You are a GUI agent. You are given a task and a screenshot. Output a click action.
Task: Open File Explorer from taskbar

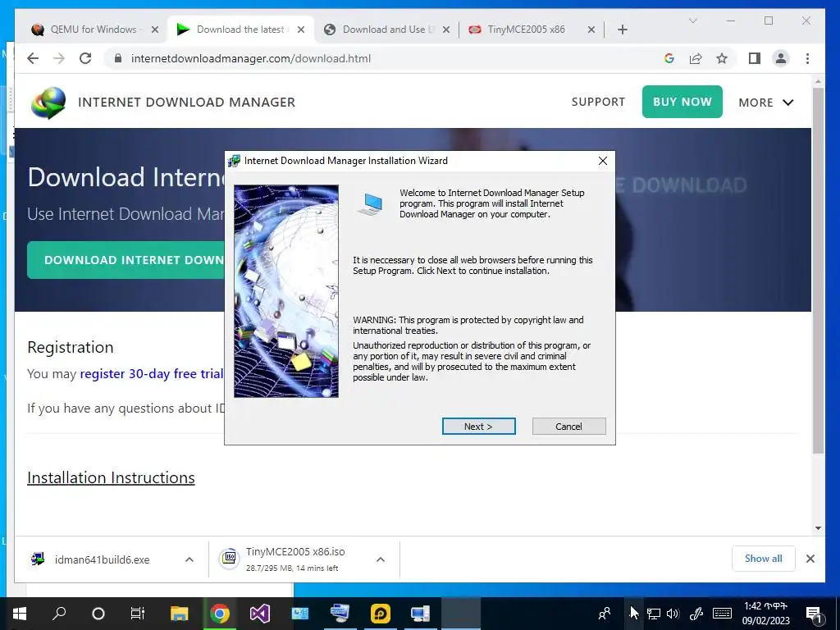coord(179,614)
